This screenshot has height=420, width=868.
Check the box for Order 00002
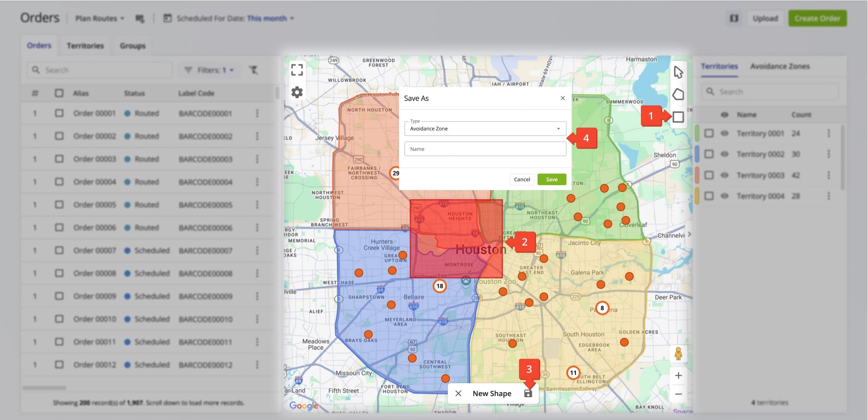click(59, 136)
